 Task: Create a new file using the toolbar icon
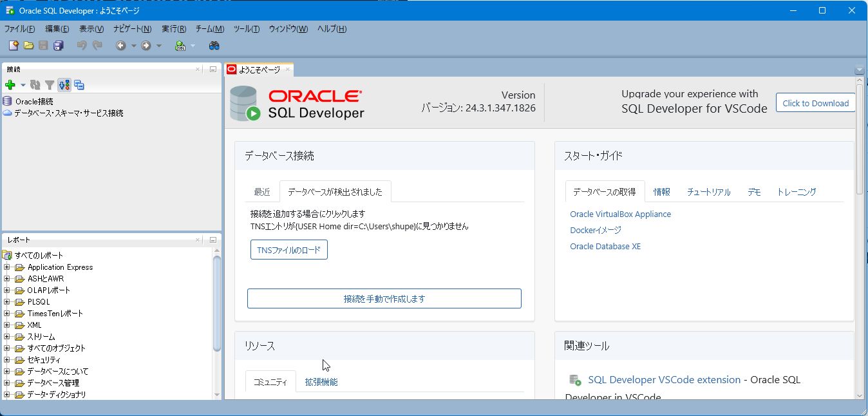(x=14, y=45)
